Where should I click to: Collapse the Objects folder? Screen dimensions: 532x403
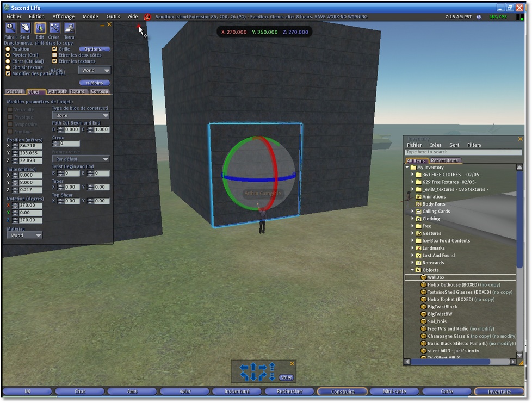[x=412, y=270]
